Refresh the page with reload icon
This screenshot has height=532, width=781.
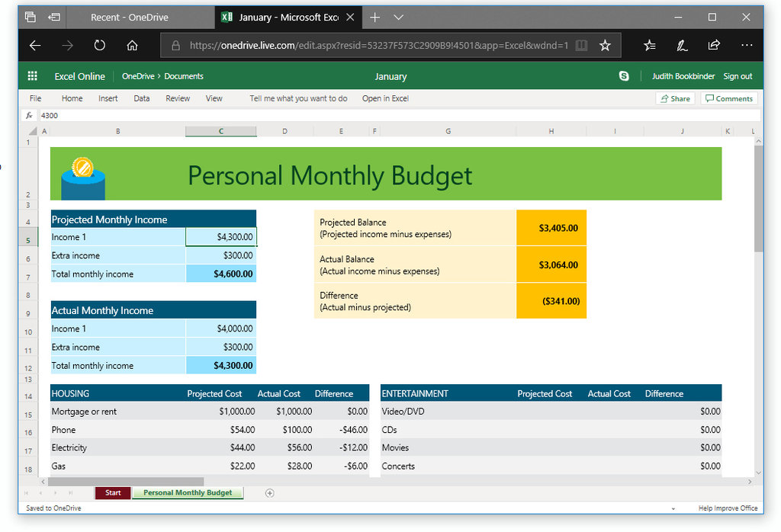coord(100,45)
